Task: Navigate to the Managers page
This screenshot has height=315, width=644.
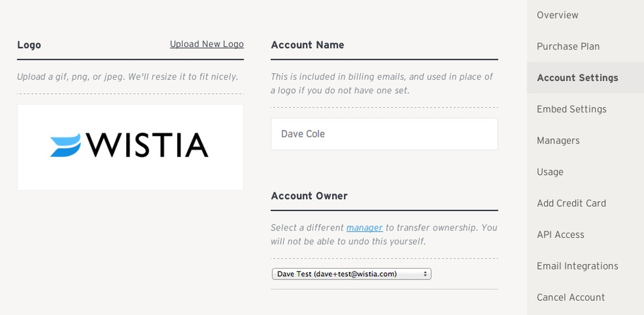Action: pos(558,141)
